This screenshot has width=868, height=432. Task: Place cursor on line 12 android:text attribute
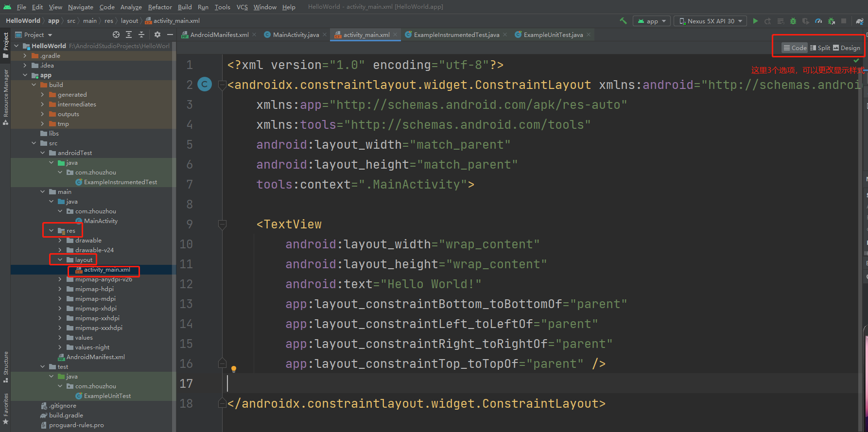[383, 284]
